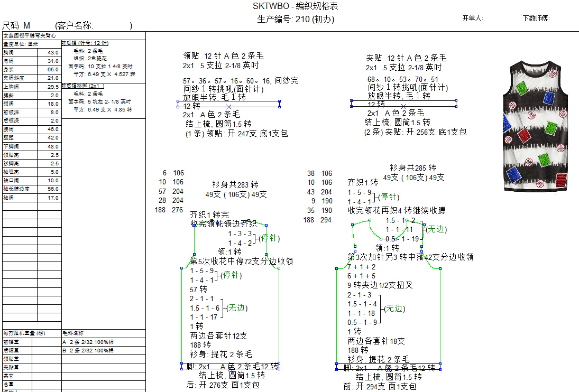This screenshot has height=392, width=579.
Task: Click '第3次加针另3 转中落42支分边收领'
Action: (410, 257)
